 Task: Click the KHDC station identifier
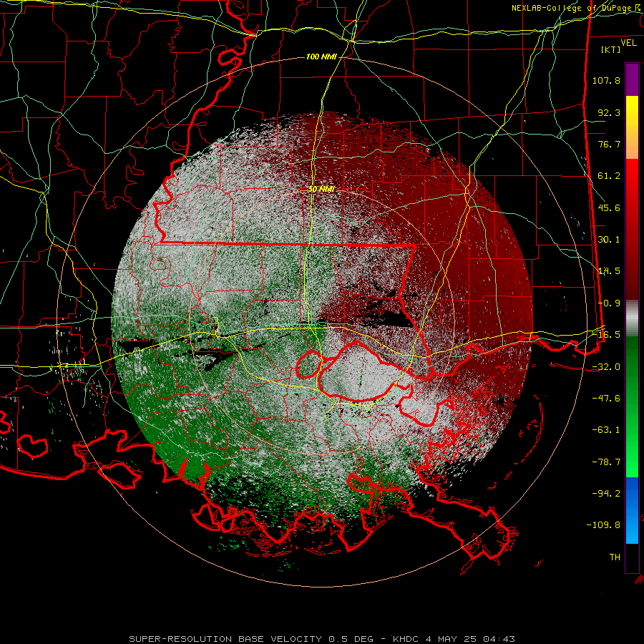[x=406, y=639]
